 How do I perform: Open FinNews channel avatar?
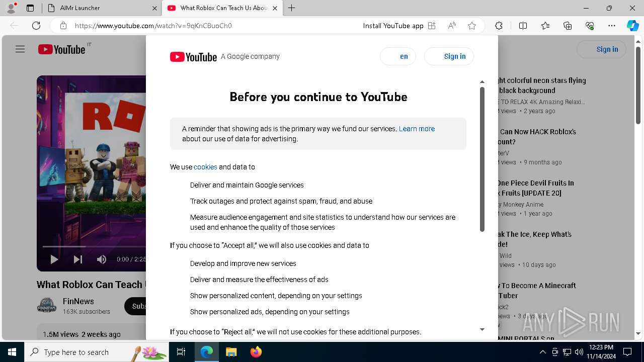coord(47,305)
